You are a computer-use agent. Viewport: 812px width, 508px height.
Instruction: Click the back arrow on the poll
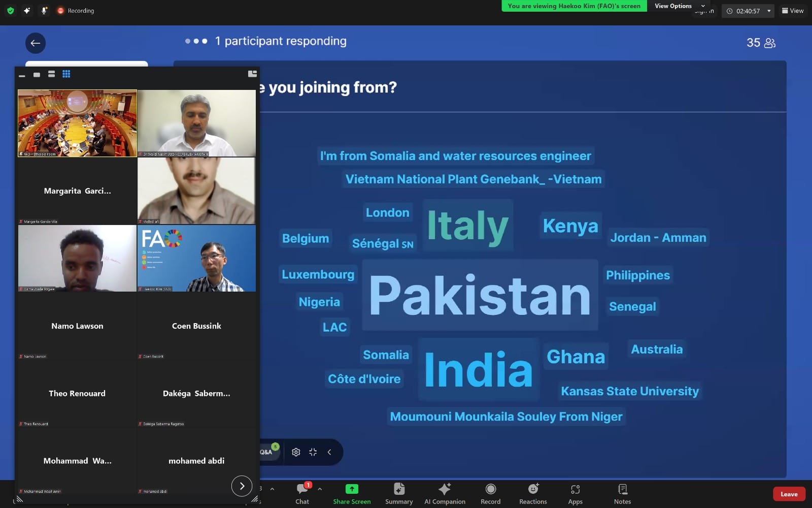tap(36, 43)
